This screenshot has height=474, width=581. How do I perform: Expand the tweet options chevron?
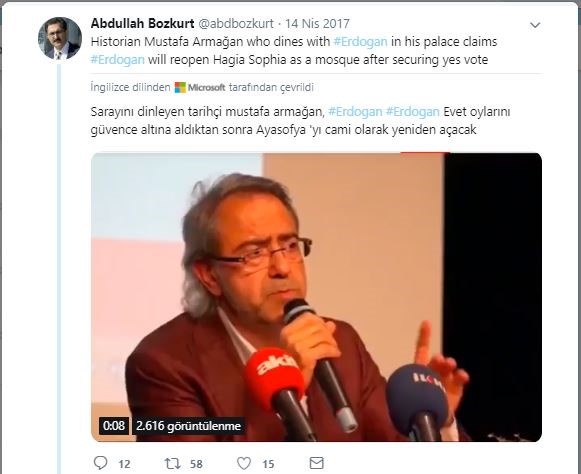pyautogui.click(x=535, y=25)
